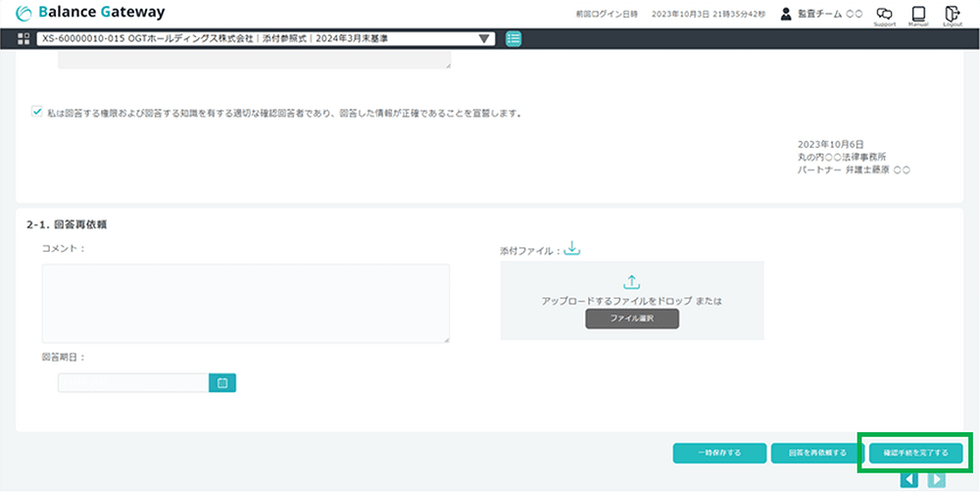Open the Support chat icon
The image size is (980, 492).
[884, 14]
